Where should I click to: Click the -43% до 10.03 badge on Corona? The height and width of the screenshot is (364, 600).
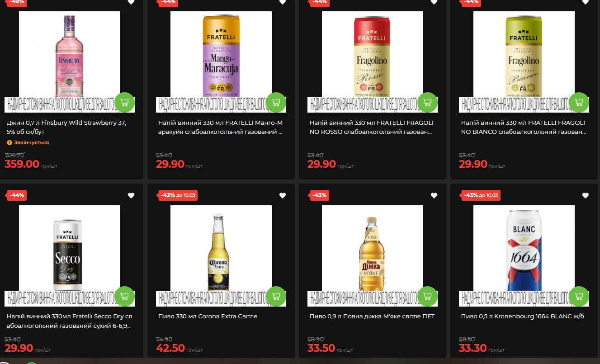[x=178, y=195]
